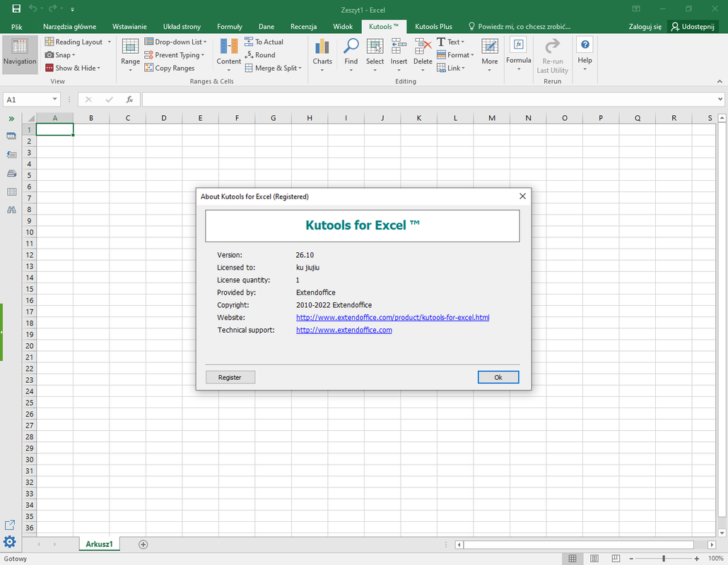
Task: Open the Format tools menu
Action: (x=455, y=55)
